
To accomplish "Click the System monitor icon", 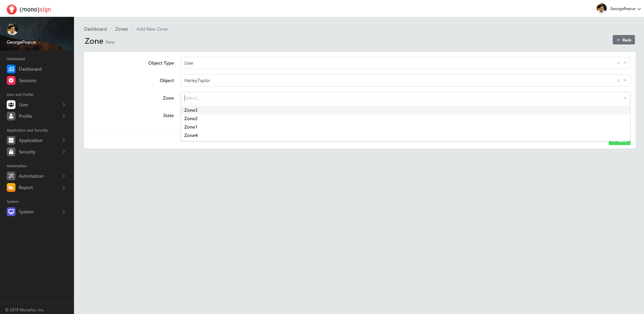I will (11, 212).
